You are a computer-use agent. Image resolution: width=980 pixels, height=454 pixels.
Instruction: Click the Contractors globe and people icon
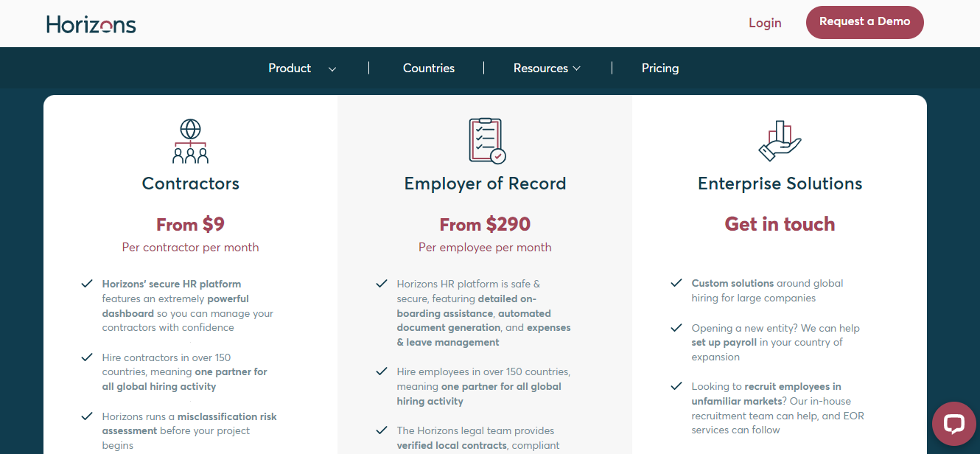tap(191, 141)
